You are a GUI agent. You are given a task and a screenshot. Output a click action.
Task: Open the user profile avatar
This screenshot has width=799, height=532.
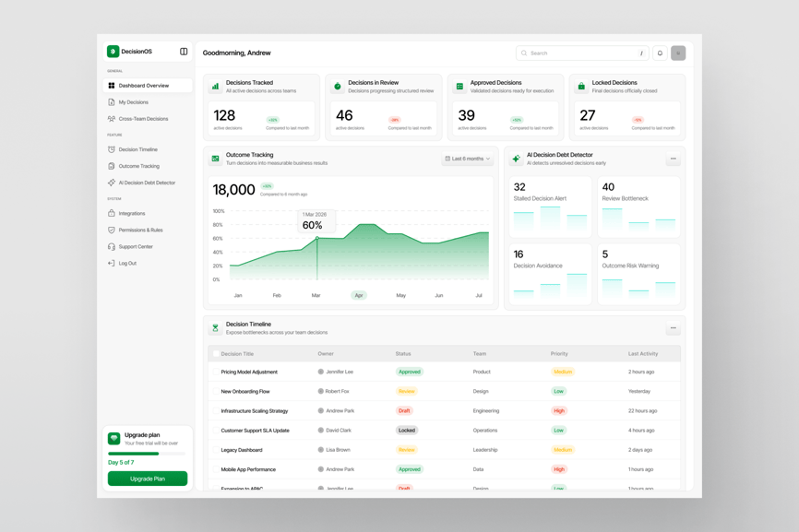(678, 53)
